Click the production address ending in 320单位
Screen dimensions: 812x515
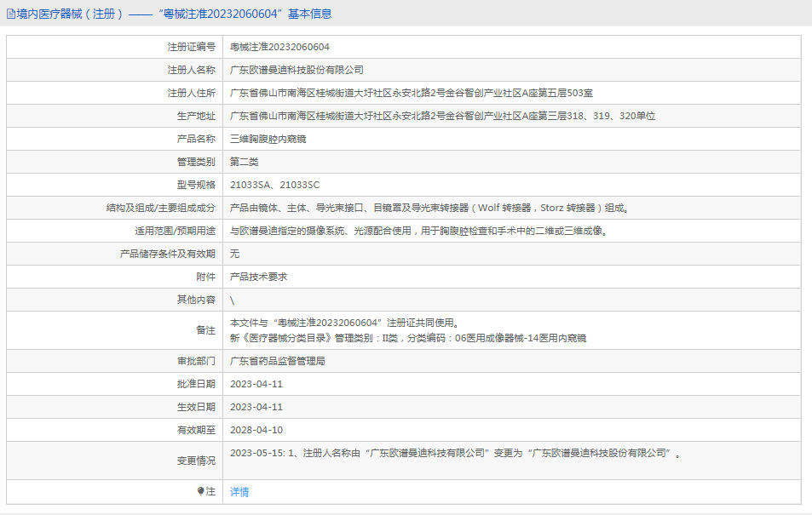pyautogui.click(x=442, y=116)
